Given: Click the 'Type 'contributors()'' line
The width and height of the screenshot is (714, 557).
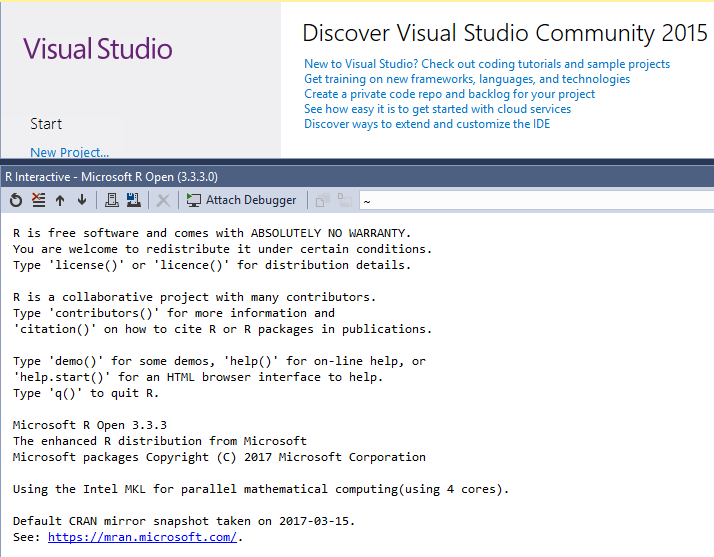Looking at the screenshot, I should (173, 313).
